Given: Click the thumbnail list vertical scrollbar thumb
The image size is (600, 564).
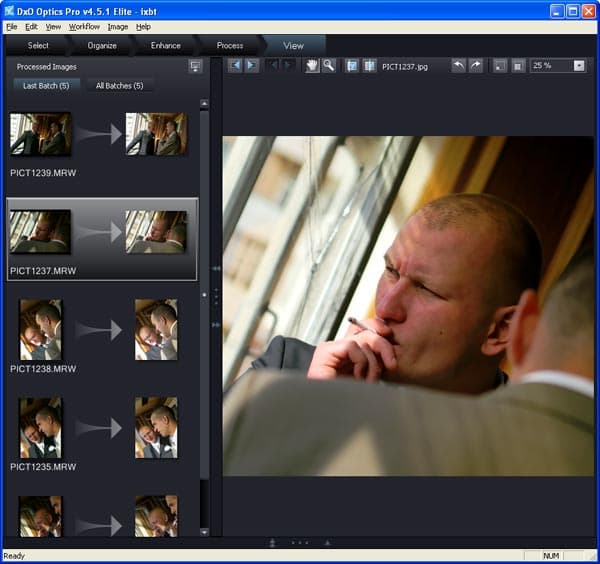Looking at the screenshot, I should click(204, 295).
